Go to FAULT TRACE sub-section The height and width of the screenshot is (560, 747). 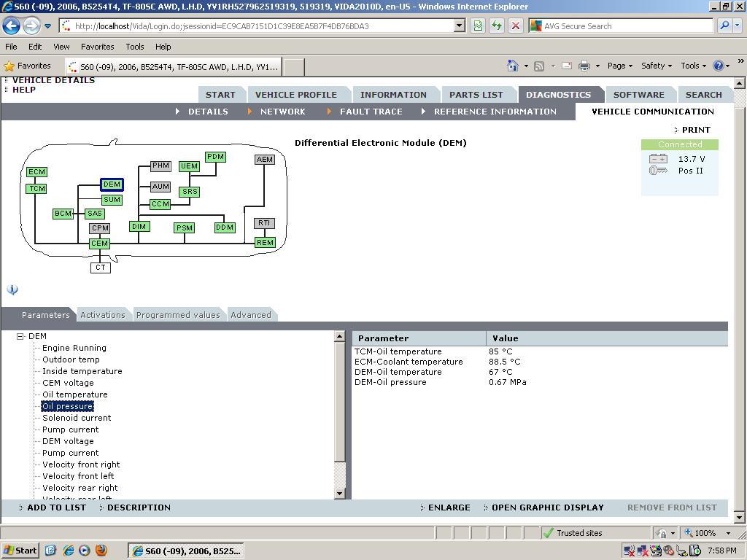click(371, 112)
